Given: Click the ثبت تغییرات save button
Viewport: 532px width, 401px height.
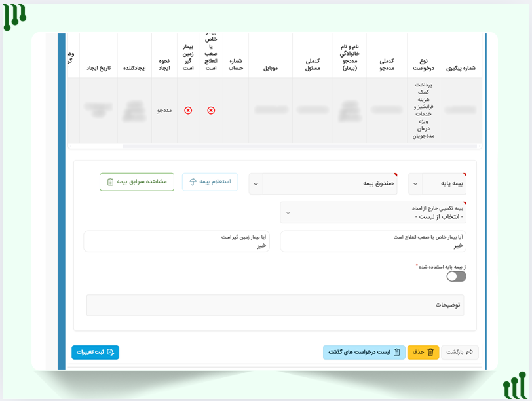Looking at the screenshot, I should point(96,352).
